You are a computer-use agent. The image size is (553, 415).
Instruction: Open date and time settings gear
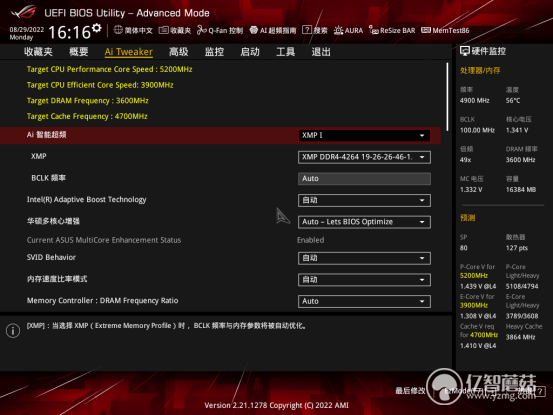point(97,28)
